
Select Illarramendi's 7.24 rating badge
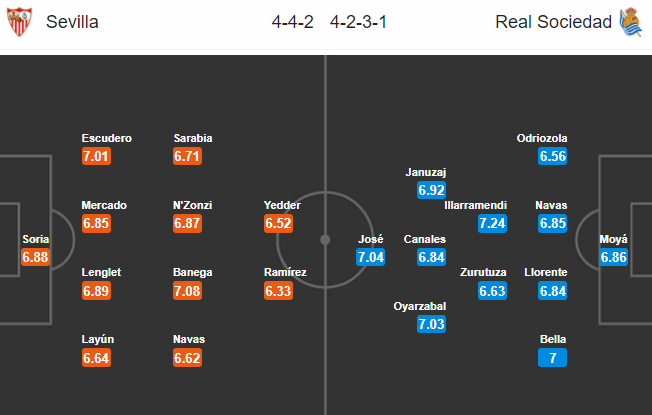492,223
